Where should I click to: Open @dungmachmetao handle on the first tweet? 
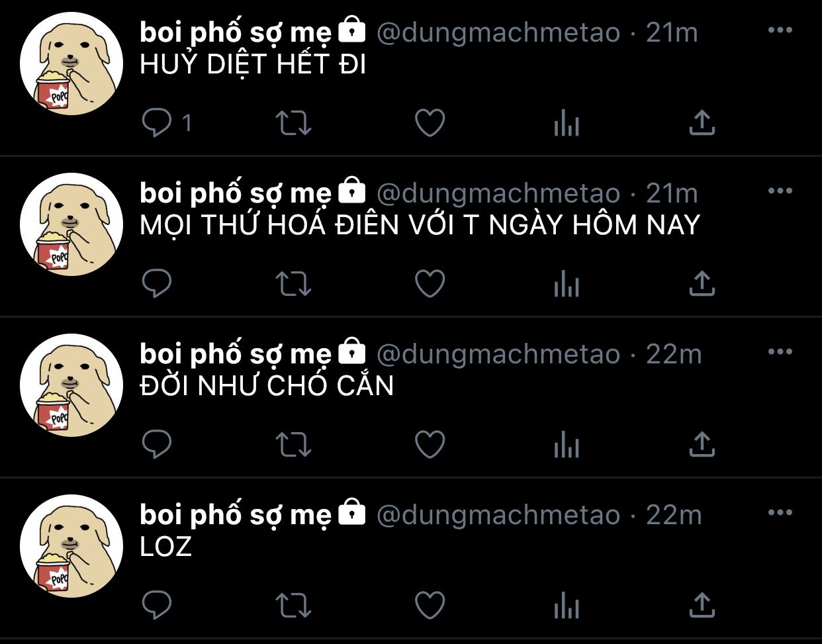[x=498, y=32]
